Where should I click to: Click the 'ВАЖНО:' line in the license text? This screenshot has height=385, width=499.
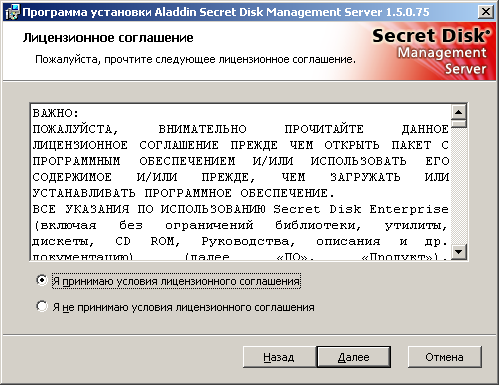(x=56, y=113)
